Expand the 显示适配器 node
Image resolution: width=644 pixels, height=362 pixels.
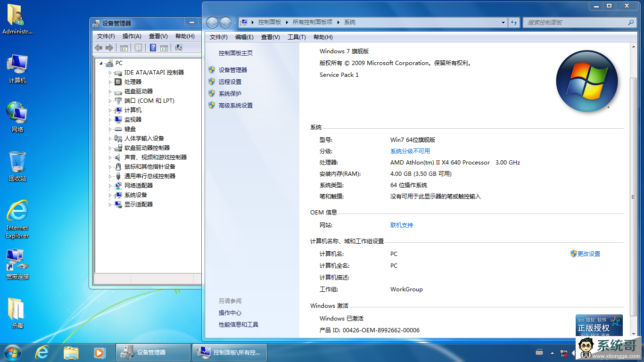click(x=110, y=205)
